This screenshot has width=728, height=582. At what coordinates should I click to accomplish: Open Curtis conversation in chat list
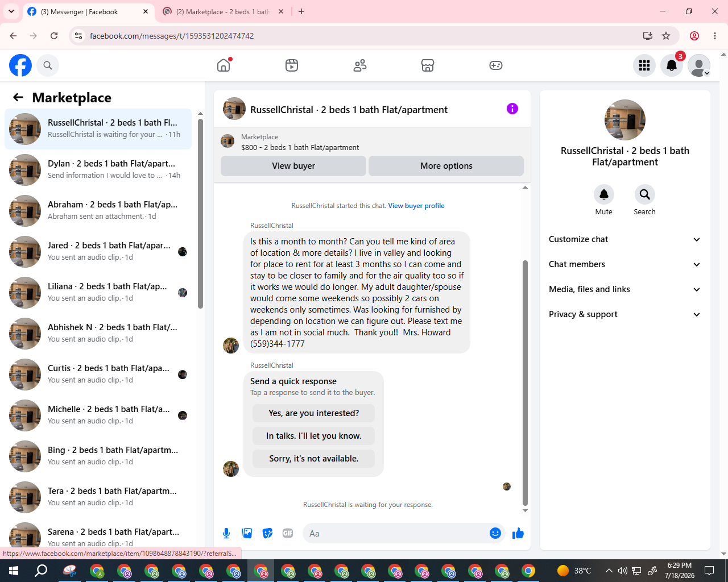click(98, 375)
